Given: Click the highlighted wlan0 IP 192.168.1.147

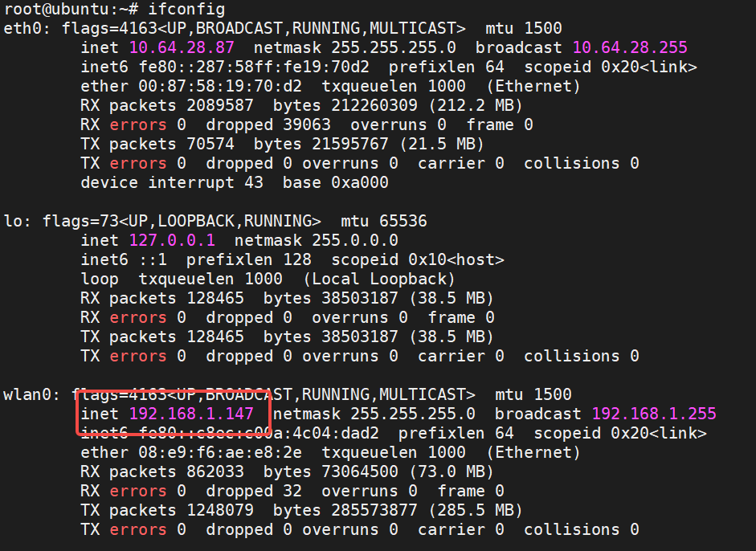Looking at the screenshot, I should click(x=191, y=414).
